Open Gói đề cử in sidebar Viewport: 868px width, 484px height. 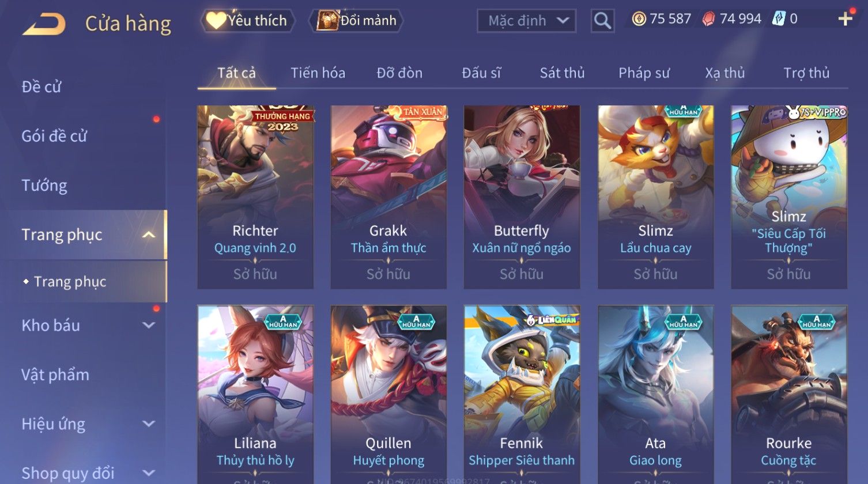pyautogui.click(x=54, y=136)
